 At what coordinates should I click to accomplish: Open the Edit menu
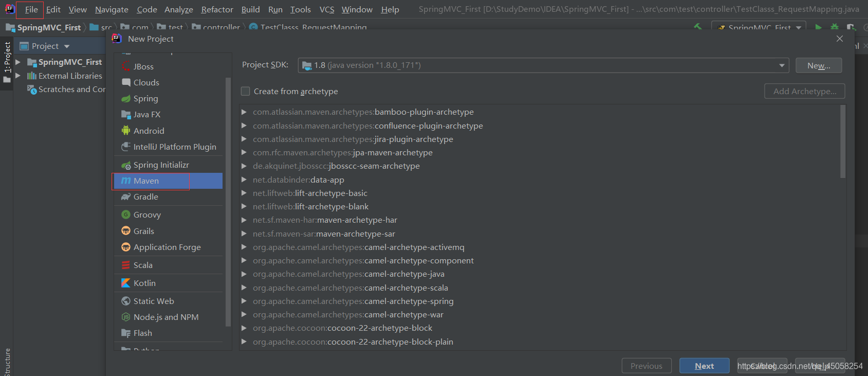[x=53, y=9]
